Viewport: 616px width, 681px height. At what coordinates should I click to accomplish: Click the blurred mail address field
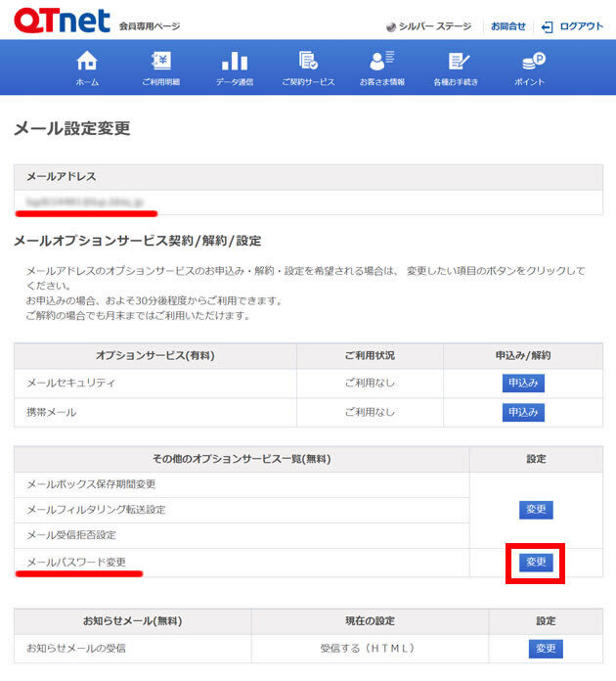86,203
